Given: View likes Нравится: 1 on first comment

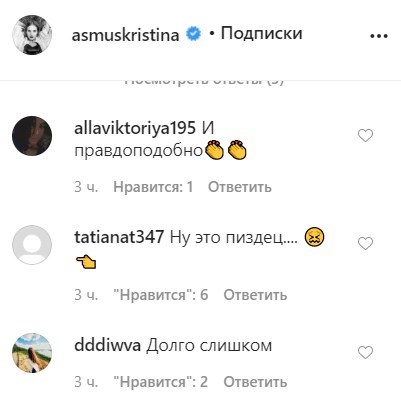Looking at the screenshot, I should coord(153,187).
